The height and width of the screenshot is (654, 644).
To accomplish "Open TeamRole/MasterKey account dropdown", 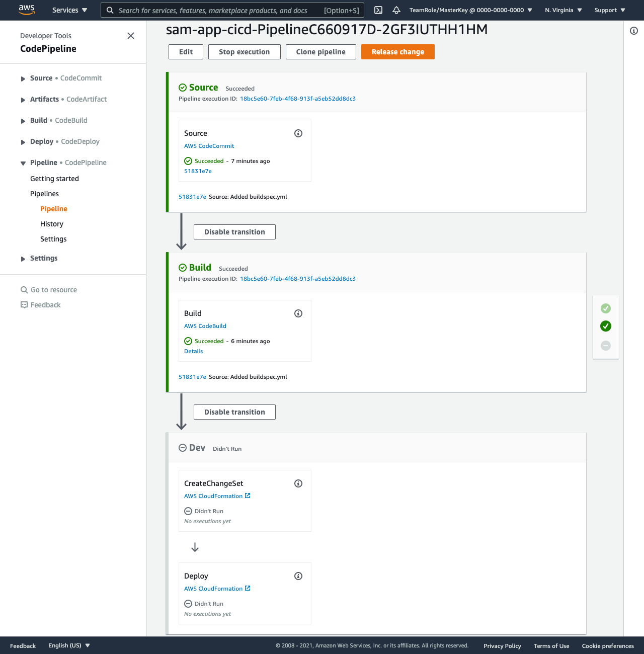I will coord(470,10).
